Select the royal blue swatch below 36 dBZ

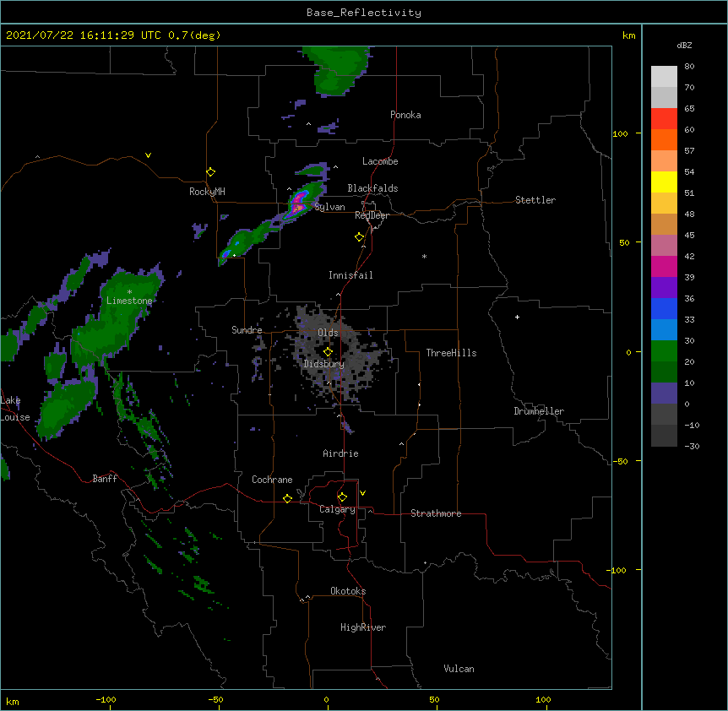click(664, 308)
